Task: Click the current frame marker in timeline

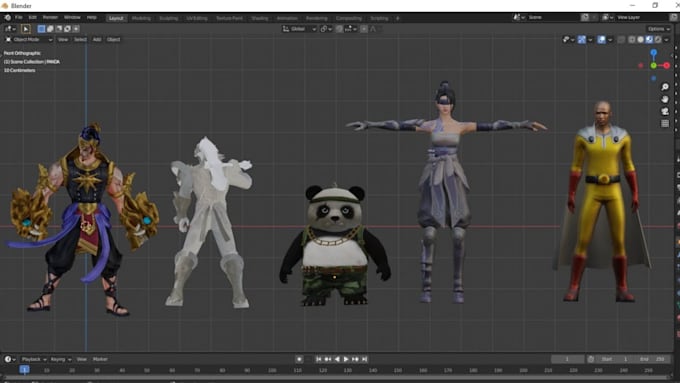Action: pyautogui.click(x=24, y=370)
